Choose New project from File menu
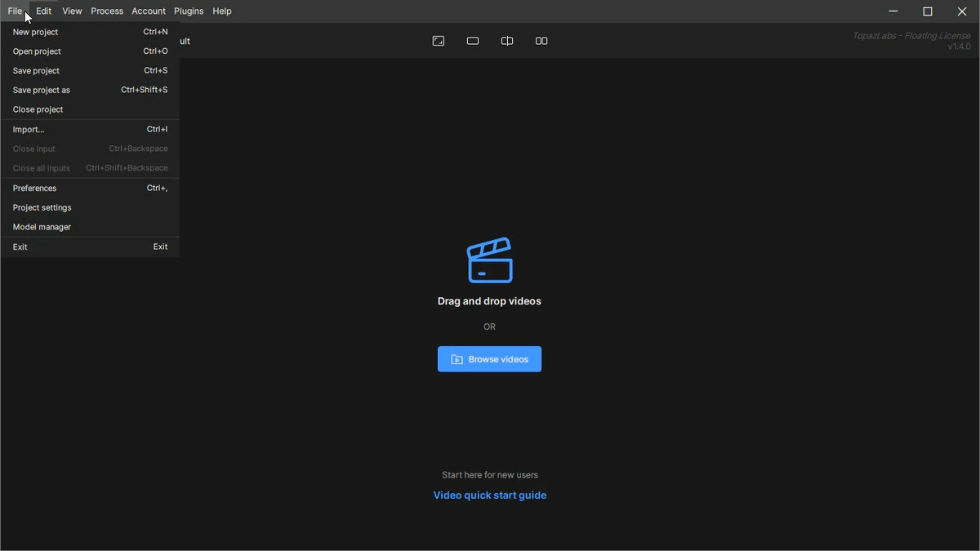Image resolution: width=980 pixels, height=551 pixels. click(x=90, y=32)
